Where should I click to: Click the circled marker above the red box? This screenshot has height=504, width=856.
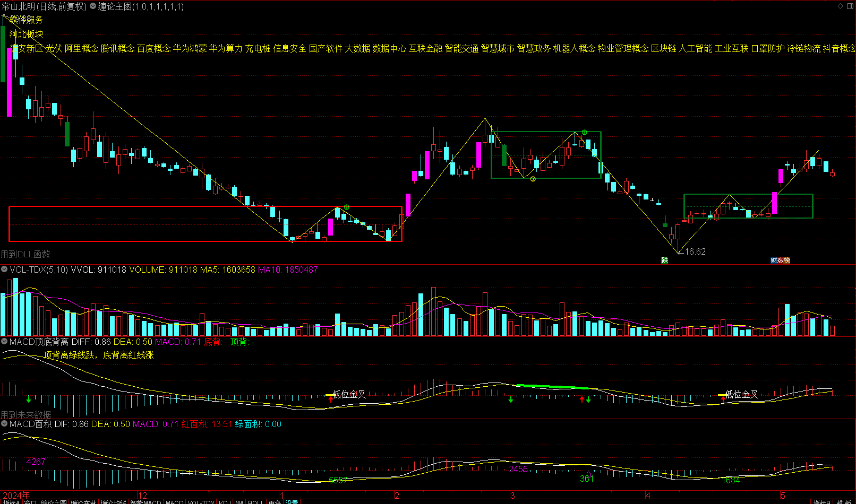pos(346,207)
